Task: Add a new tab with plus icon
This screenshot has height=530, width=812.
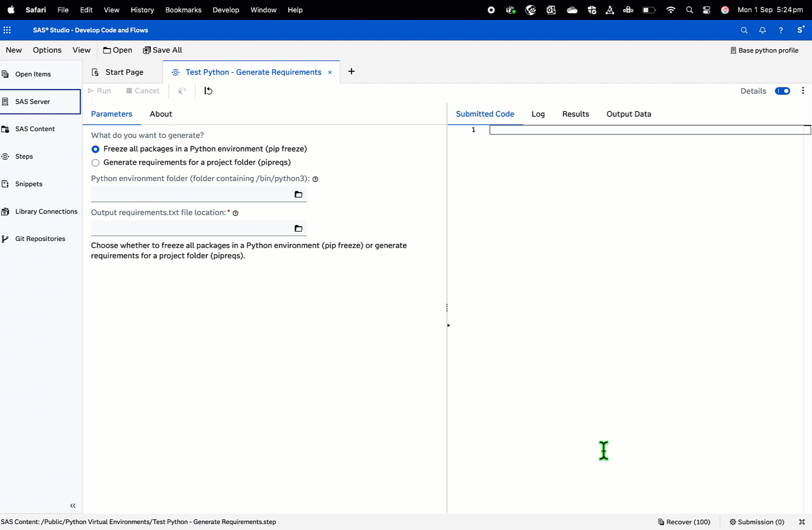Action: pyautogui.click(x=351, y=72)
